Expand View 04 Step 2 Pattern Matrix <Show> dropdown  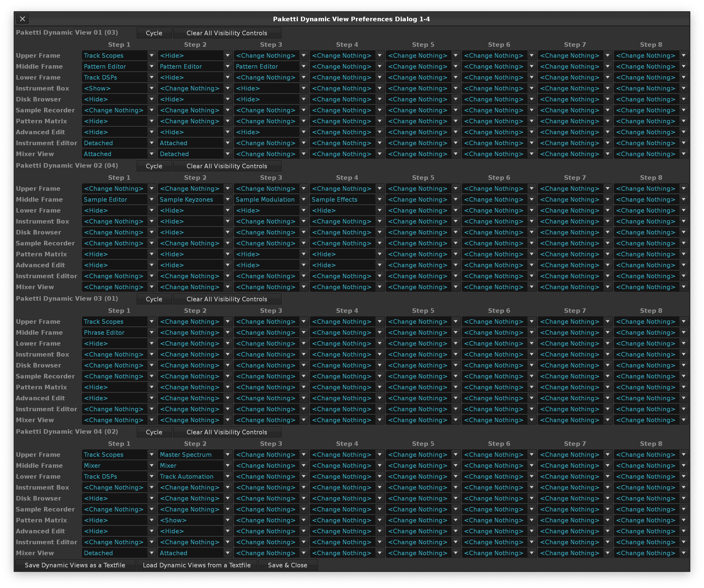pos(195,520)
